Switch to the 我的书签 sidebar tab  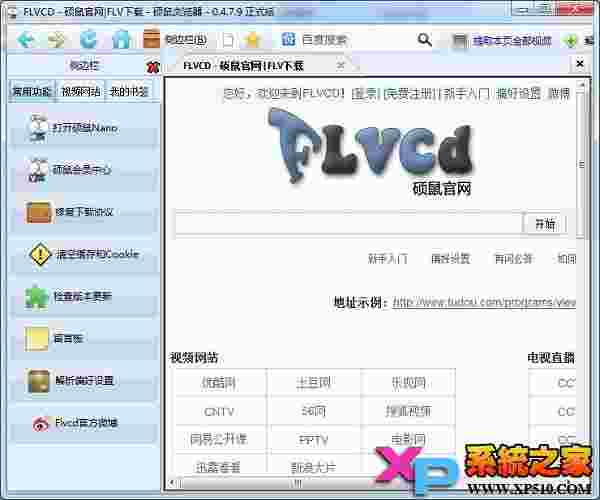tap(129, 91)
